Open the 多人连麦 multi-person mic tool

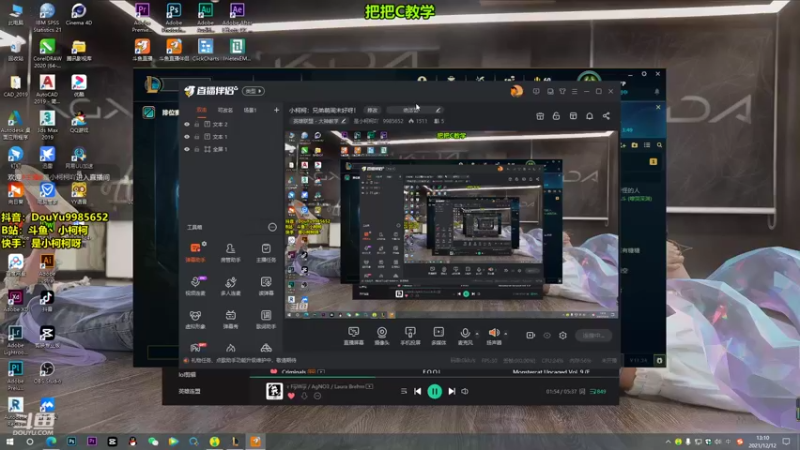[231, 286]
